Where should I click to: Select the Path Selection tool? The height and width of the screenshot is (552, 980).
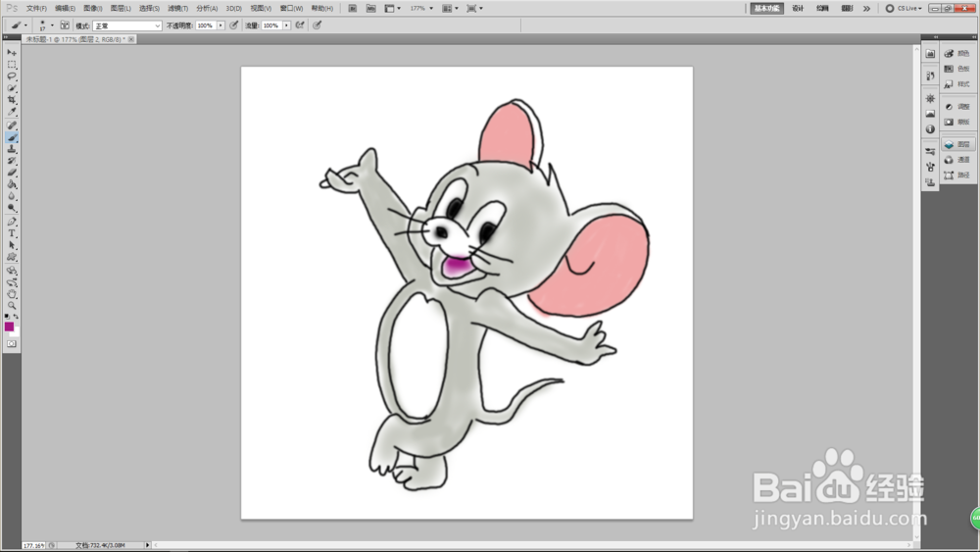pyautogui.click(x=11, y=246)
